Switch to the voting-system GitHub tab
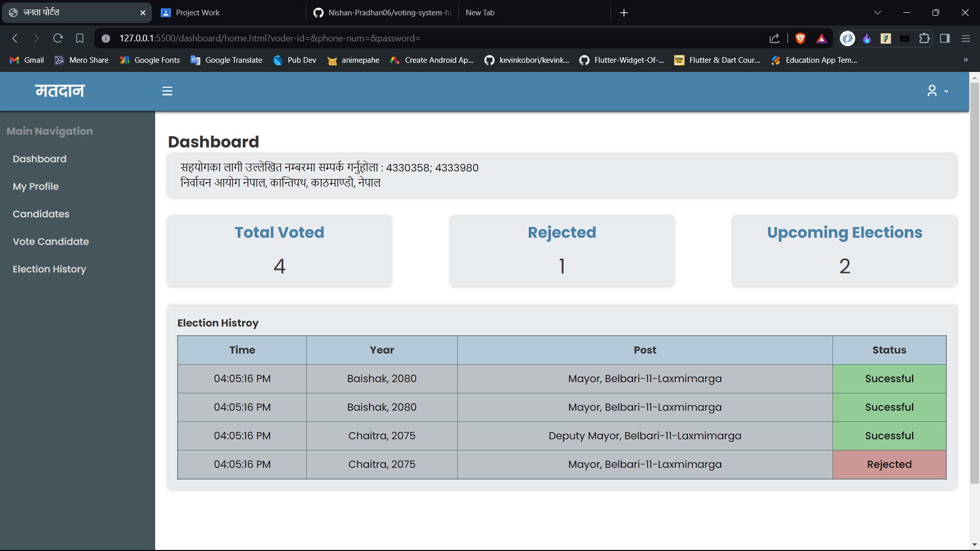Image resolution: width=980 pixels, height=551 pixels. [389, 13]
